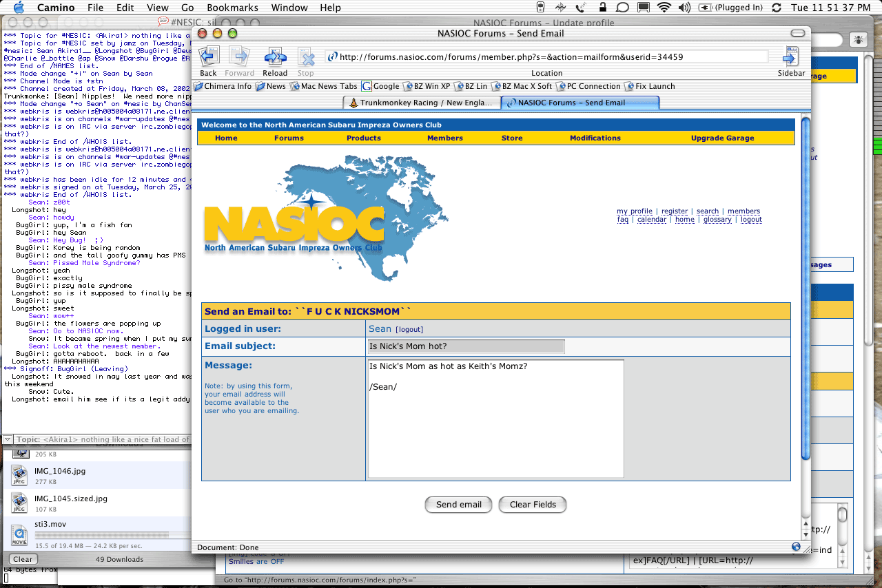Click the [logout] link next to Sean
Screen dimensions: 882x588
click(x=409, y=330)
